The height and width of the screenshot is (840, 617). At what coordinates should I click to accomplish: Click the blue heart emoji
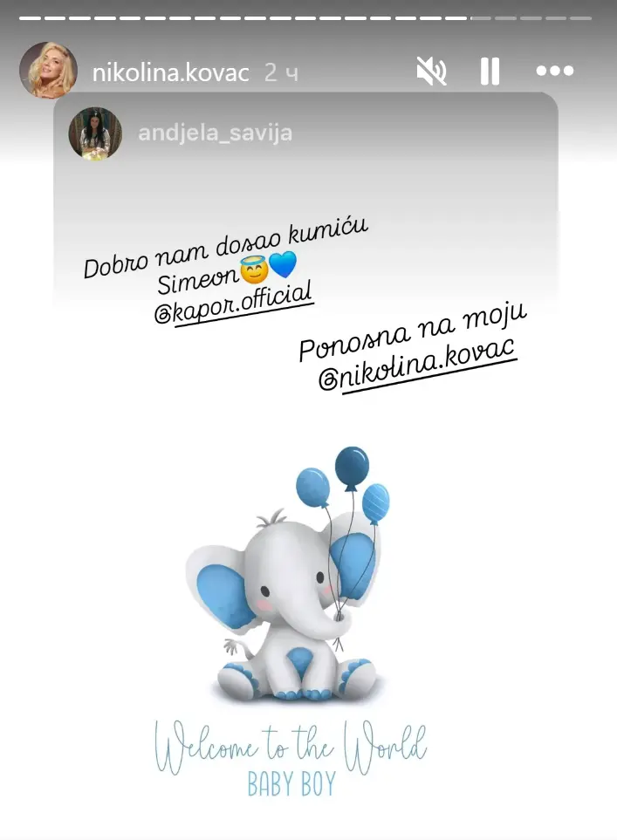point(283,264)
